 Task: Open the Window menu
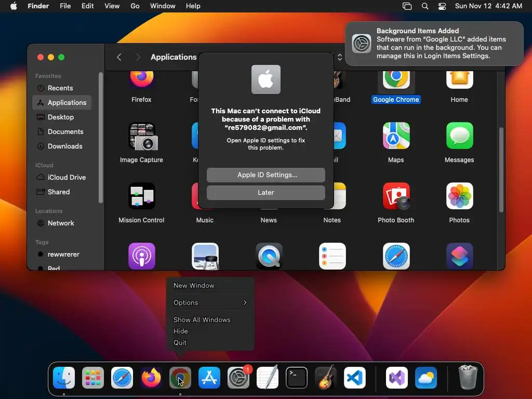pos(163,6)
